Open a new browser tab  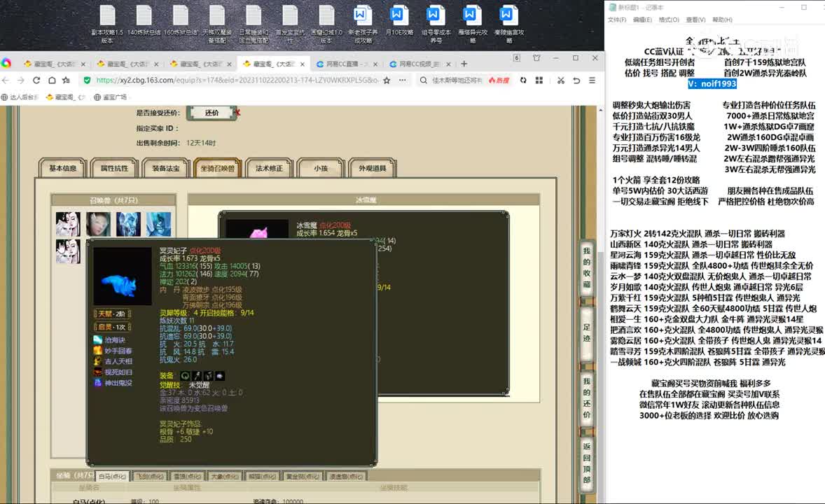pos(464,64)
